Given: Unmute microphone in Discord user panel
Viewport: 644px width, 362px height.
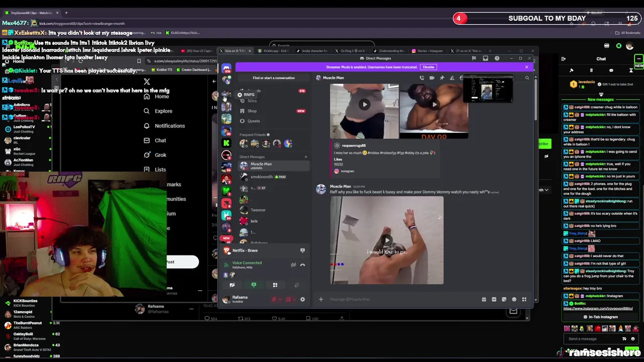Looking at the screenshot, I should [274, 300].
